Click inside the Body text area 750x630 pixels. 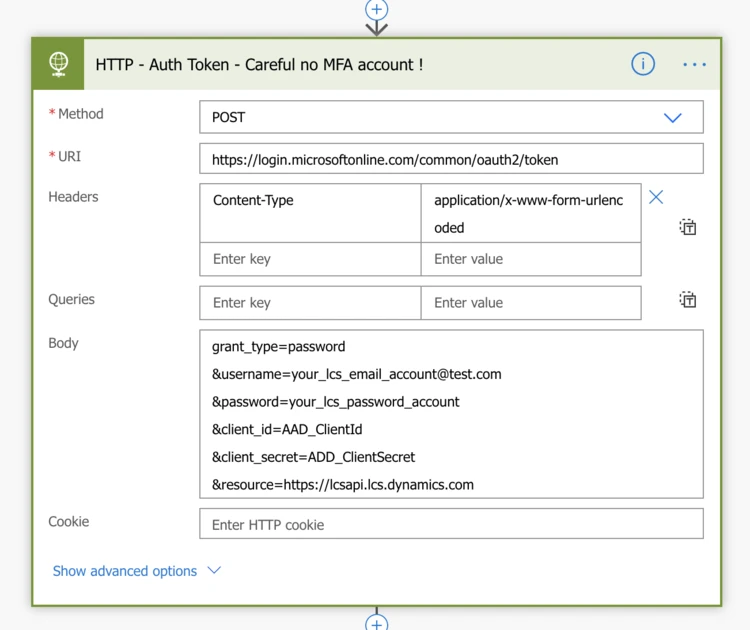pyautogui.click(x=451, y=414)
